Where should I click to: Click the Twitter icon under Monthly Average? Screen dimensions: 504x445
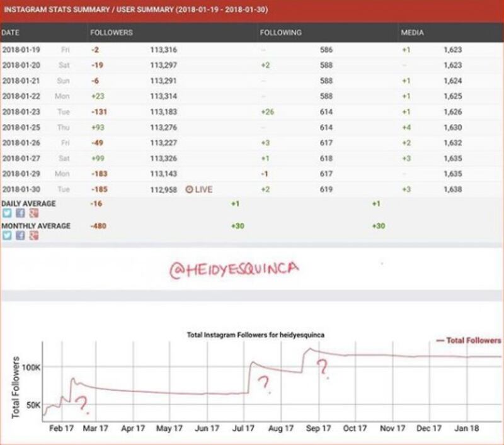coord(7,235)
